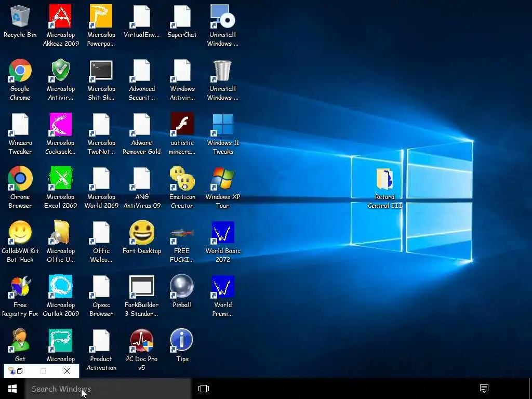Open Task View from the taskbar

click(204, 389)
